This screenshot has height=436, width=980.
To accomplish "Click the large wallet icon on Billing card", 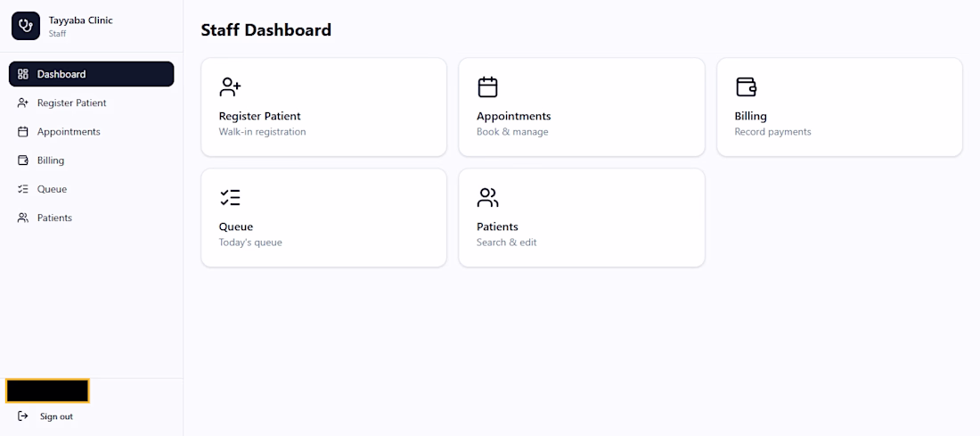I will click(x=746, y=87).
